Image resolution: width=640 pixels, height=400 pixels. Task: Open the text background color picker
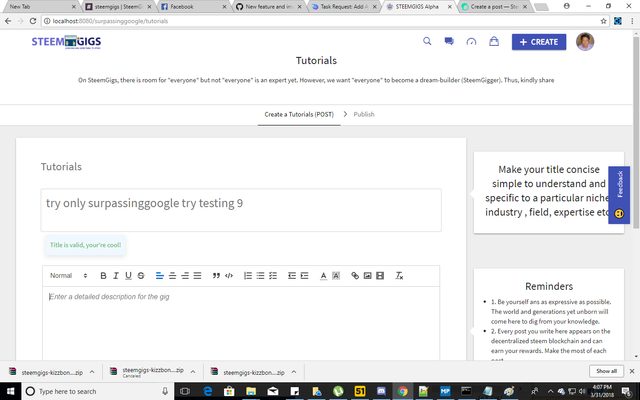(x=336, y=276)
